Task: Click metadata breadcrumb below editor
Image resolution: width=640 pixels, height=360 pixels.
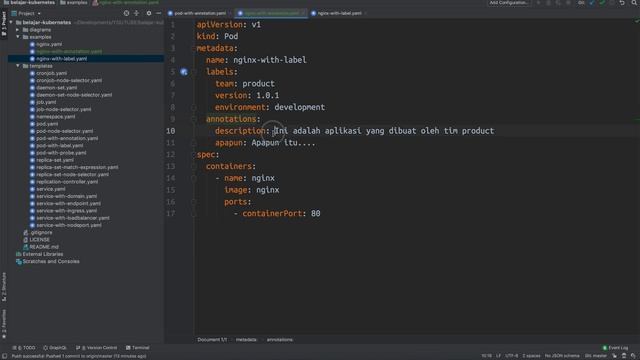Action: point(246,340)
